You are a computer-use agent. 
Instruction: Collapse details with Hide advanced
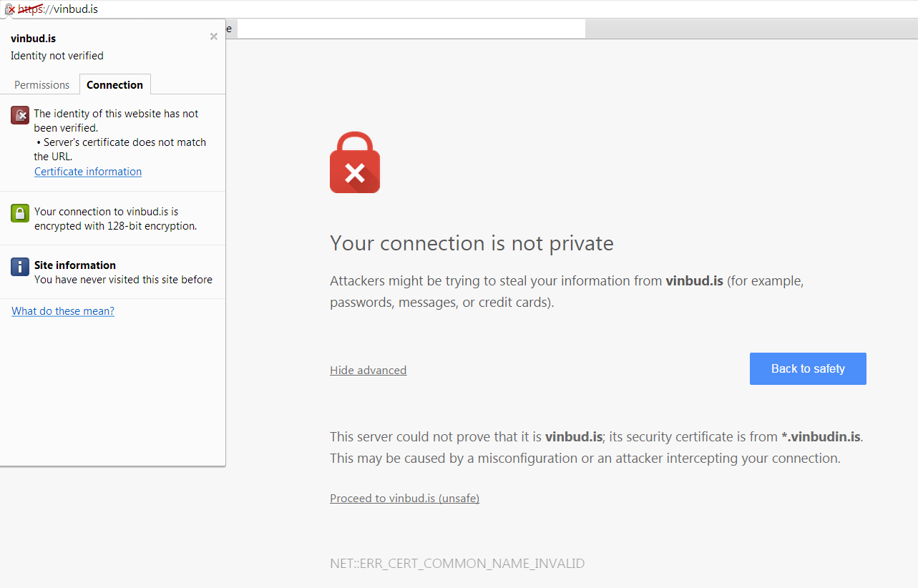click(x=368, y=371)
